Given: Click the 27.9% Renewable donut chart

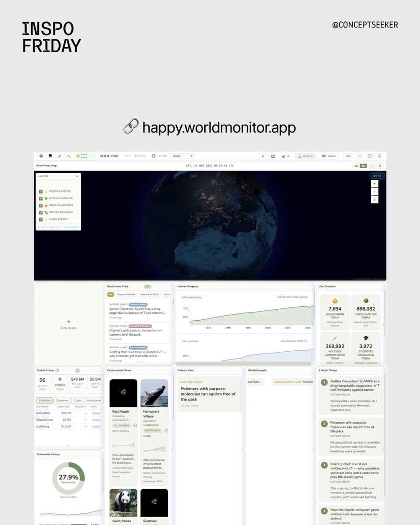Looking at the screenshot, I should coord(68,478).
